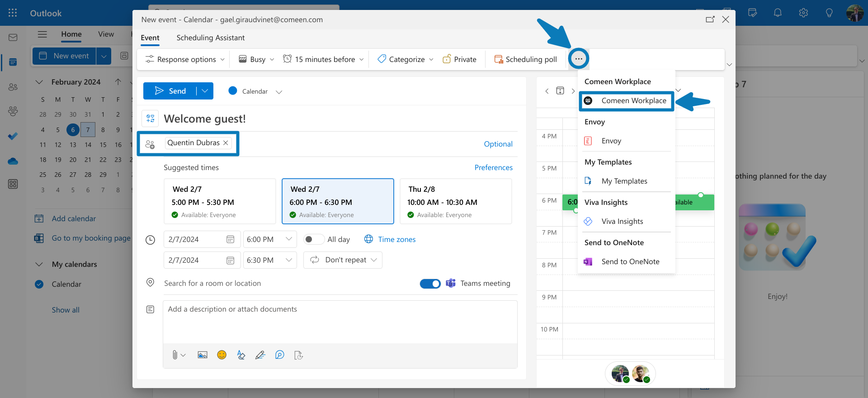Click the Optional attendees link
The image size is (868, 398).
(x=498, y=144)
